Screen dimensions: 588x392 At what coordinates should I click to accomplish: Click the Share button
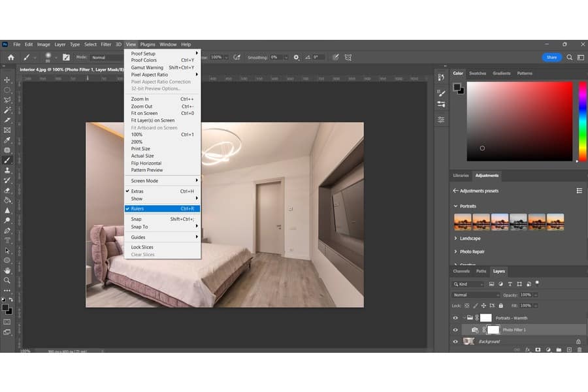coord(551,57)
